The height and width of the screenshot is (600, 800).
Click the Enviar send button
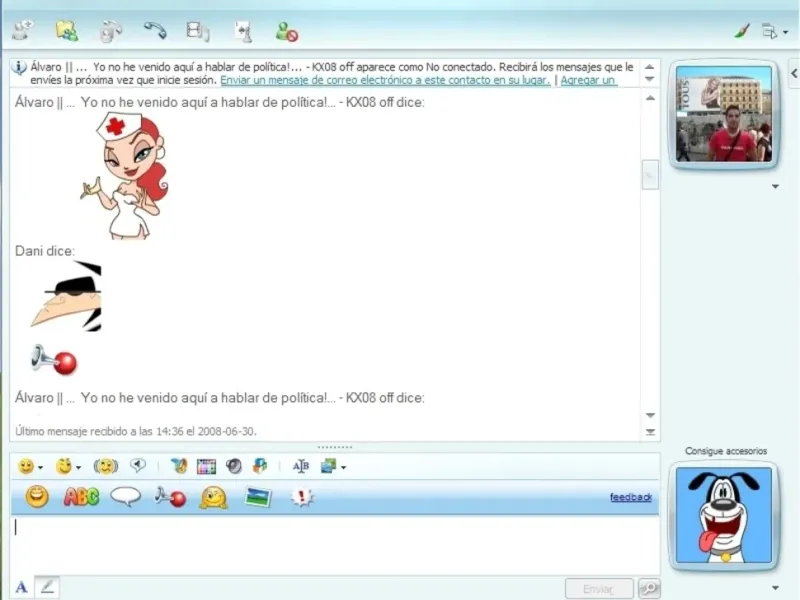(x=599, y=589)
